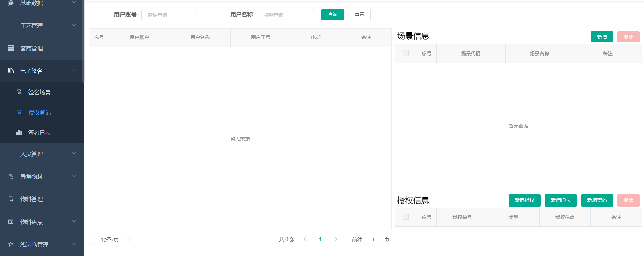
Task: Click the 类型 column header
Action: (513, 217)
